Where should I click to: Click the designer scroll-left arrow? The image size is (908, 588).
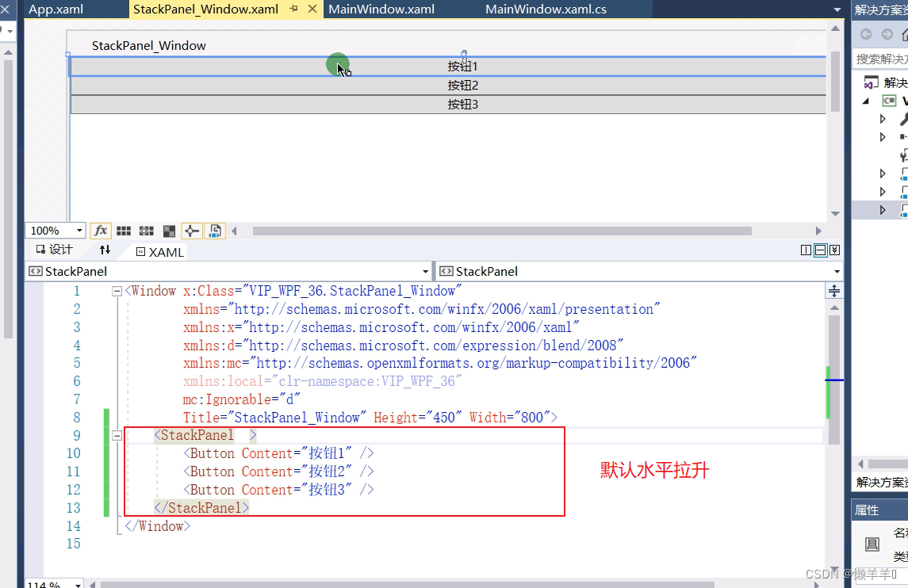click(235, 231)
